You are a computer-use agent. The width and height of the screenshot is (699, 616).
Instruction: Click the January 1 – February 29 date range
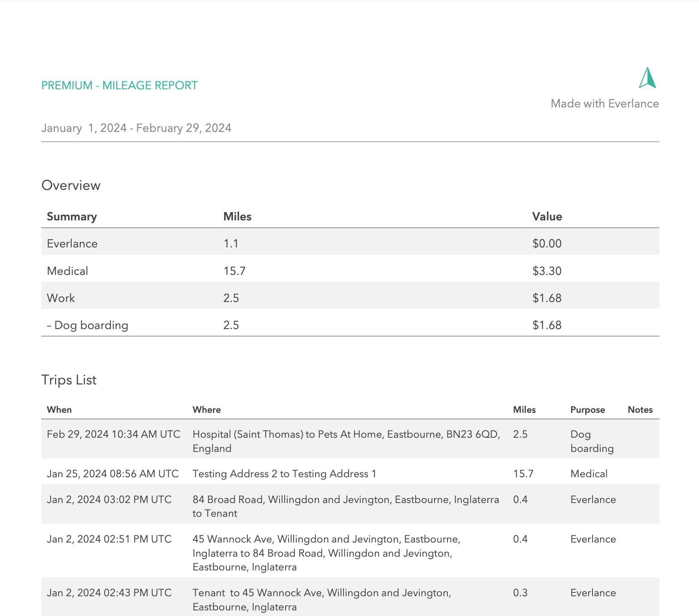point(136,128)
